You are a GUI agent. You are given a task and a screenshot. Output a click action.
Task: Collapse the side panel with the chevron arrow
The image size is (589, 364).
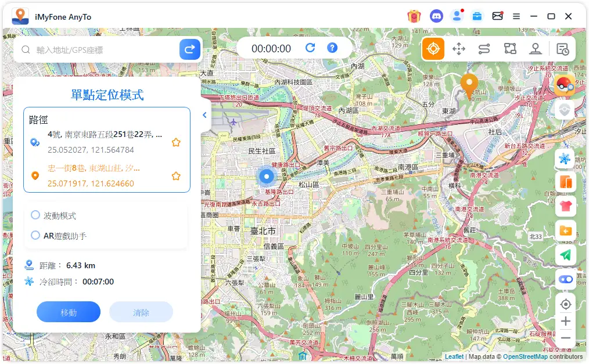click(204, 115)
